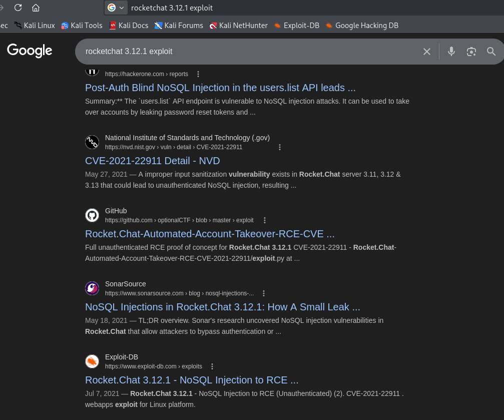This screenshot has height=420, width=504.
Task: Reload the current browser page
Action: [x=18, y=8]
